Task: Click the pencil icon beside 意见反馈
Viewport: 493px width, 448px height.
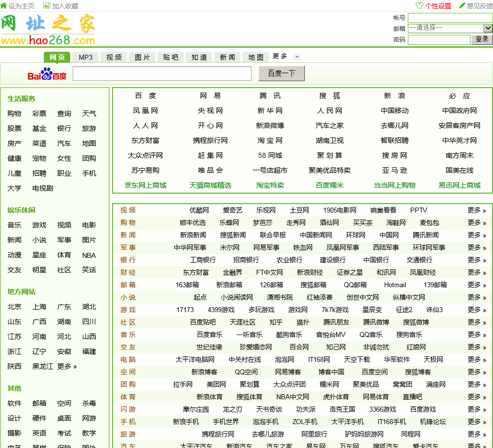Action: click(x=462, y=5)
